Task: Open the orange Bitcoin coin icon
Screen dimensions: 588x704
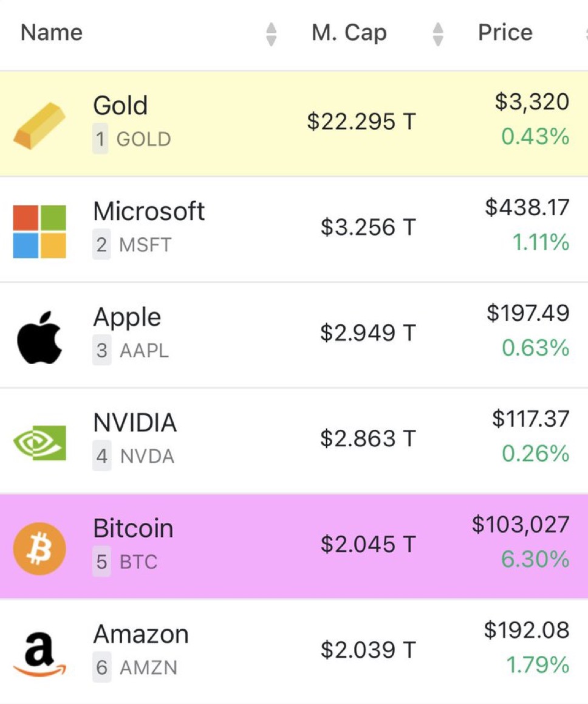Action: pos(39,548)
